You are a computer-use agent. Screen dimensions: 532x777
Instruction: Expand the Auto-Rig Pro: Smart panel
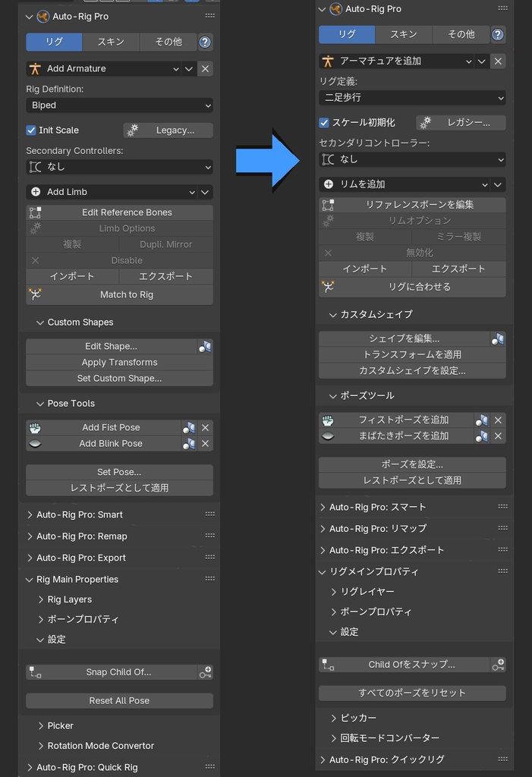pos(30,515)
